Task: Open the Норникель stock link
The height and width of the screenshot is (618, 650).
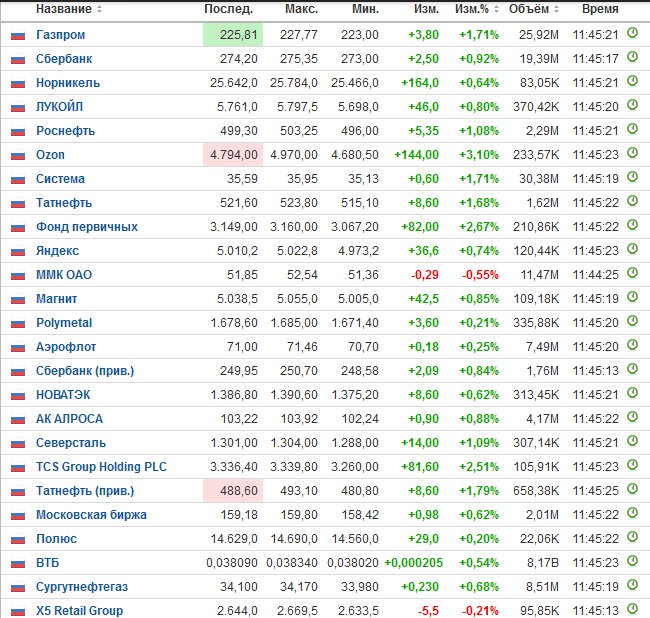Action: [x=68, y=83]
